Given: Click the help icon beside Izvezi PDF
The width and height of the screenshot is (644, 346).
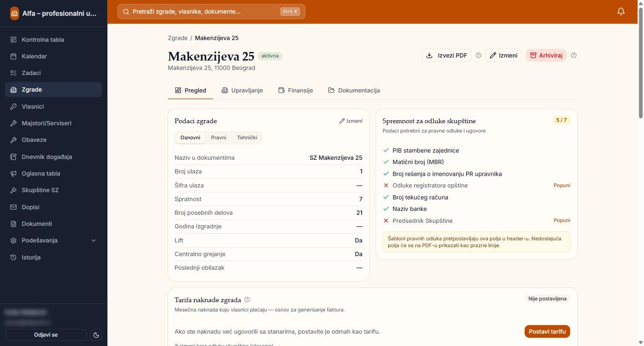Looking at the screenshot, I should tap(479, 55).
